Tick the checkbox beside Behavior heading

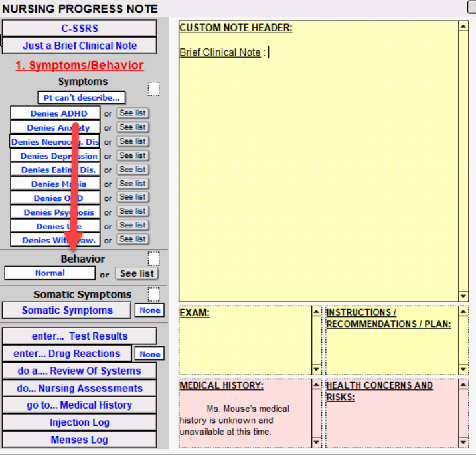pos(153,258)
